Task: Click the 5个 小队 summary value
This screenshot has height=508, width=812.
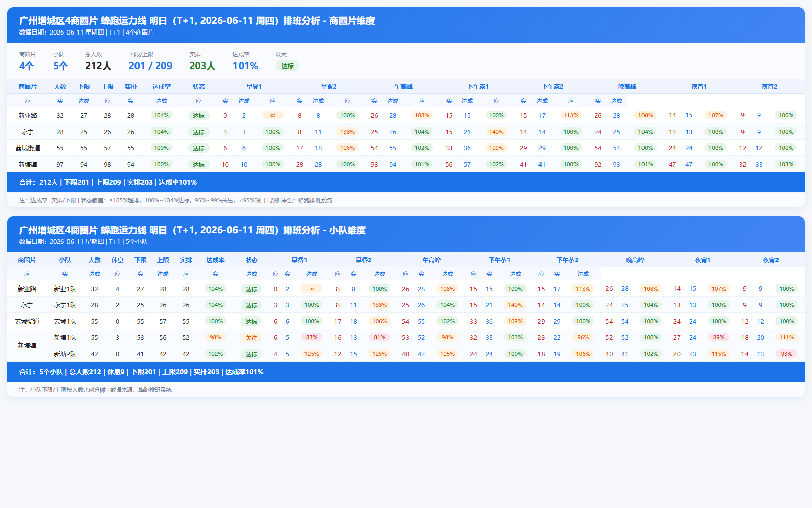Action: (x=61, y=66)
